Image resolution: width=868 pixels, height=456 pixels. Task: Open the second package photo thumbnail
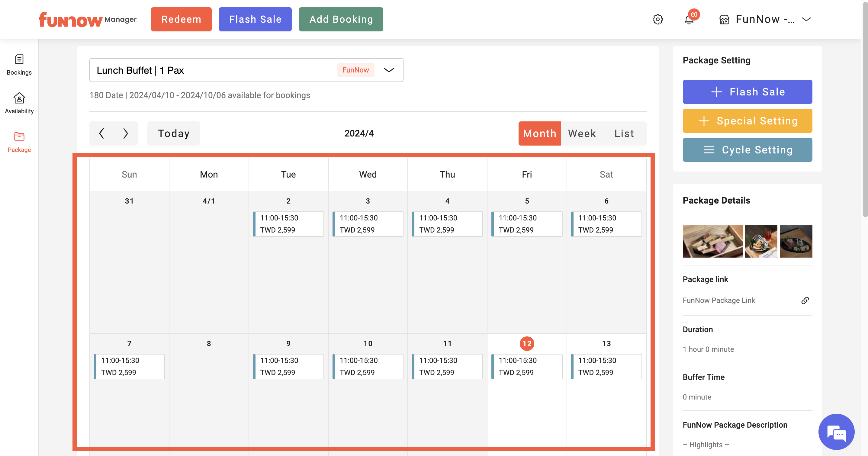[761, 241]
